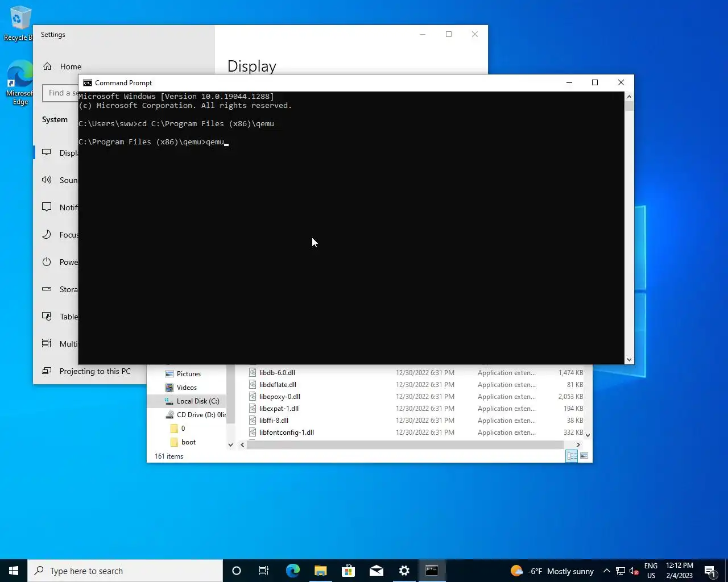This screenshot has height=582, width=728.
Task: Switch Explorer to large icons view
Action: click(584, 456)
